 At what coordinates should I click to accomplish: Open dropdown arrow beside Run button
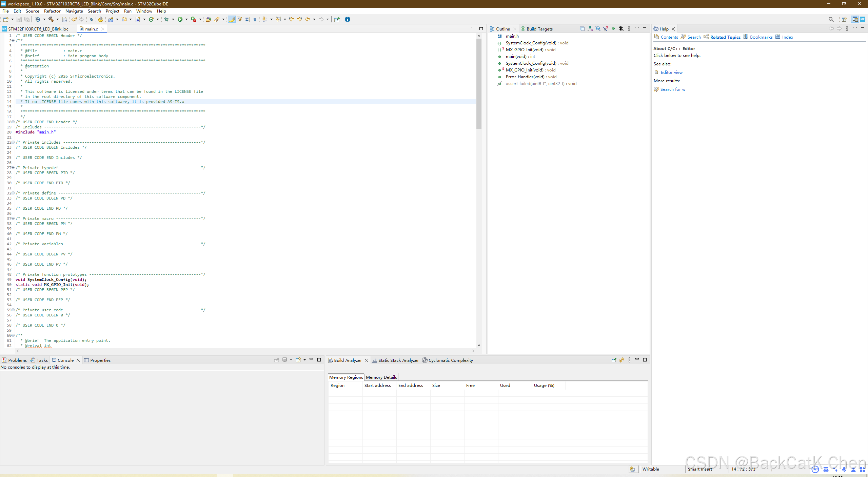point(186,19)
